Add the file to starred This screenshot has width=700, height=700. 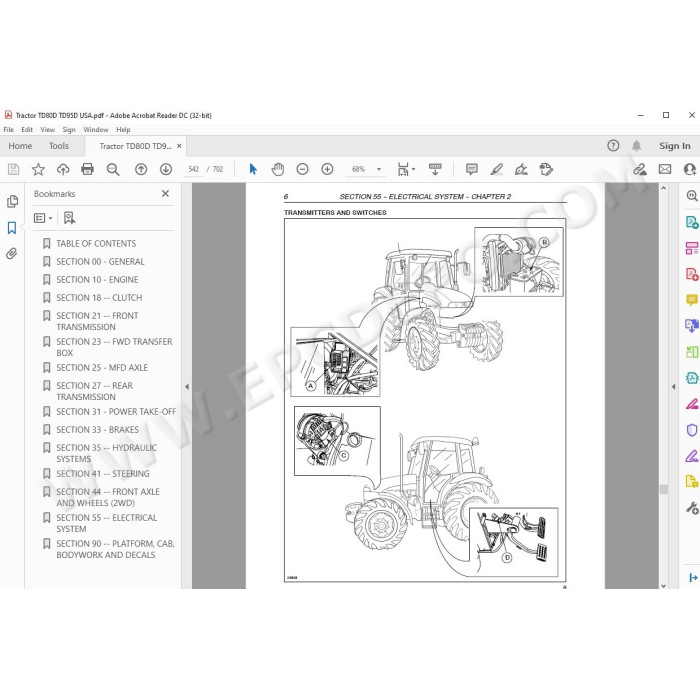click(38, 169)
